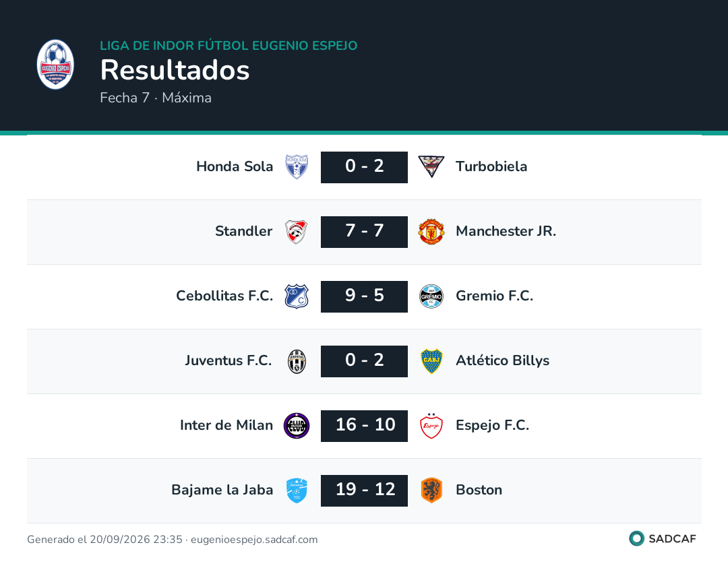This screenshot has width=728, height=574.
Task: Click the Manchester JR. red crest
Action: [x=431, y=232]
